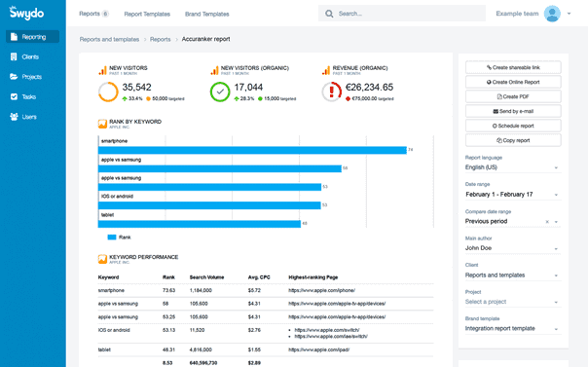Switch to Report Templates tab
Viewport: 588px width, 367px height.
[147, 14]
